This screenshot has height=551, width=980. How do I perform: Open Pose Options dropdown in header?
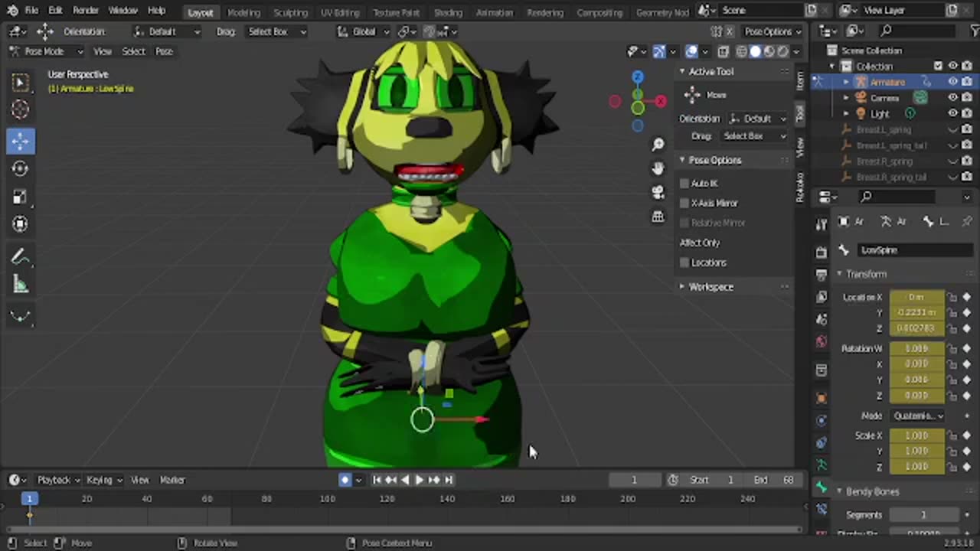773,31
